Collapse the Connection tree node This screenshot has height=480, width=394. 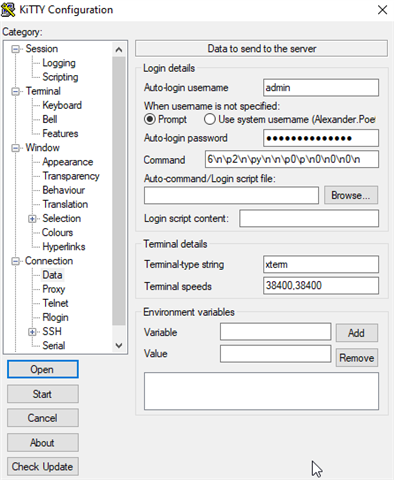15,261
